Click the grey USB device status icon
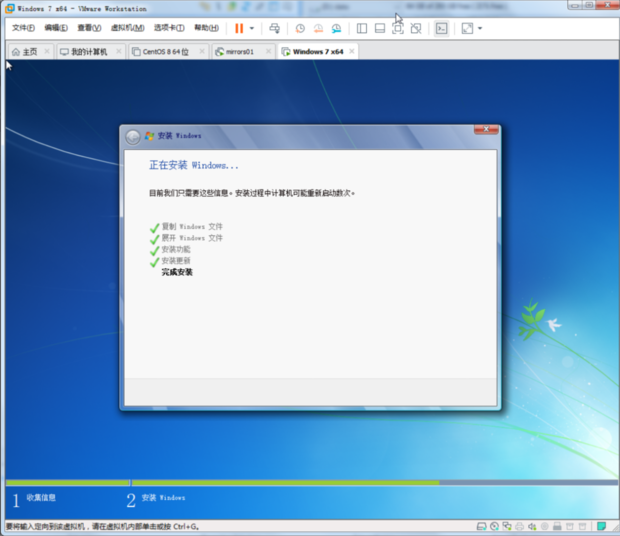This screenshot has width=620, height=536. tap(557, 526)
